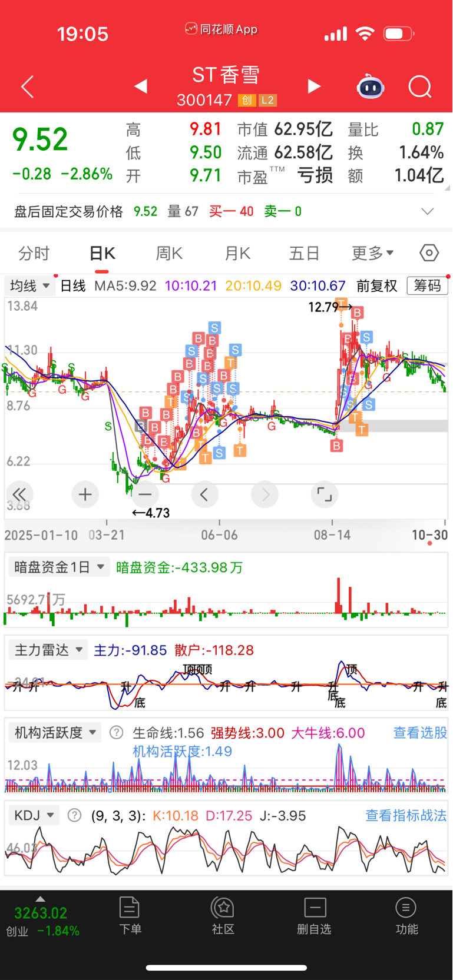Viewport: 453px width, 980px height.
Task: Open the 社区 community tab
Action: 223,916
